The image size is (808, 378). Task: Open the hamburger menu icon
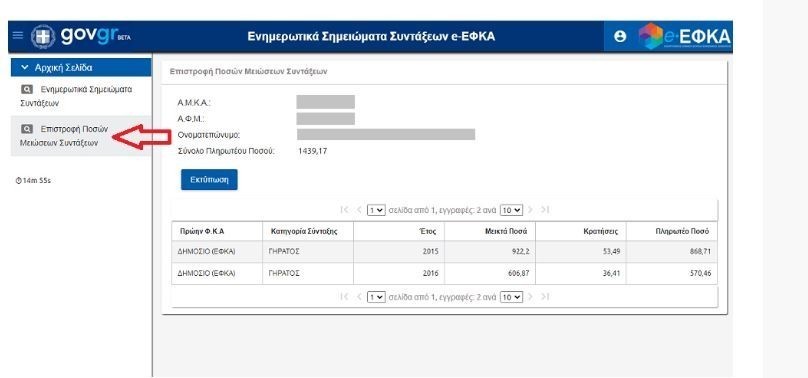pyautogui.click(x=18, y=35)
